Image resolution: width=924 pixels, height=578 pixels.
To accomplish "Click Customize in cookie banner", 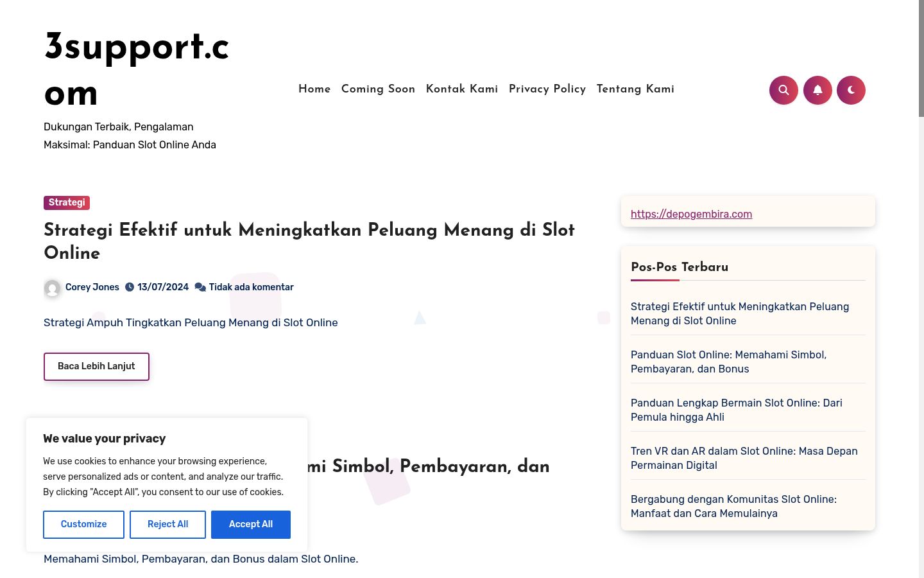I will point(83,525).
